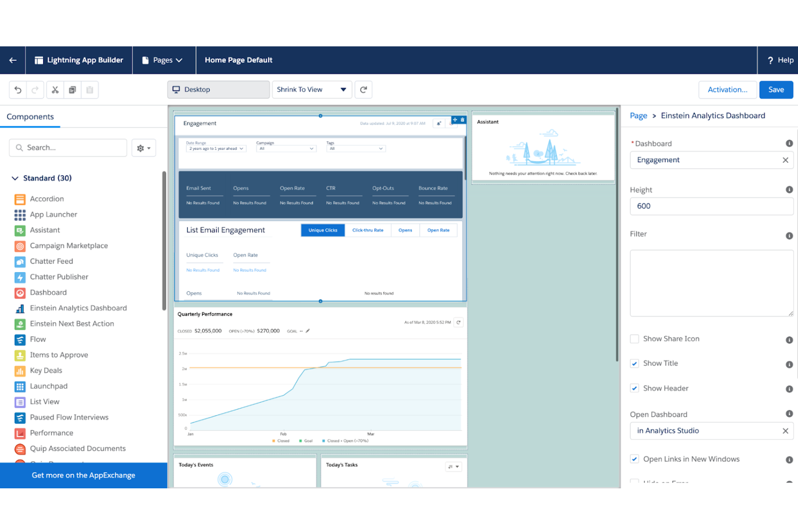
Task: Click the paste clipboard icon
Action: click(90, 90)
